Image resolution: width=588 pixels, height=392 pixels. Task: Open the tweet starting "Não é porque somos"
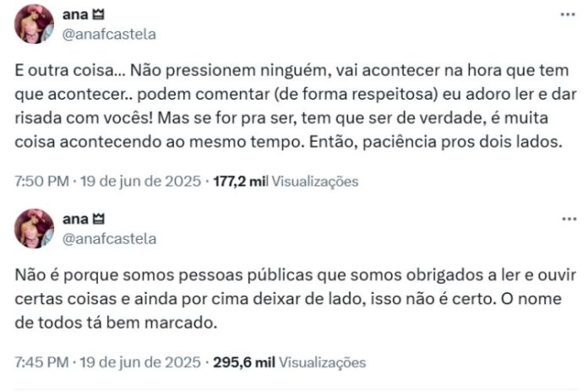pos(287,297)
